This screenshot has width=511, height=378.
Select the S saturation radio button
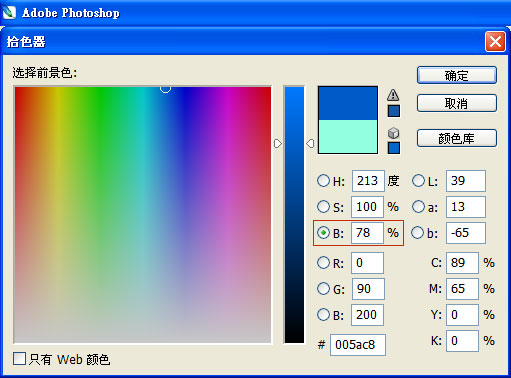(323, 207)
